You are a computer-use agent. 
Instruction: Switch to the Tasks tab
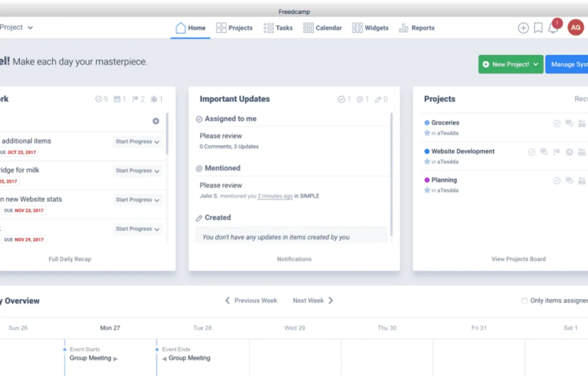point(278,28)
